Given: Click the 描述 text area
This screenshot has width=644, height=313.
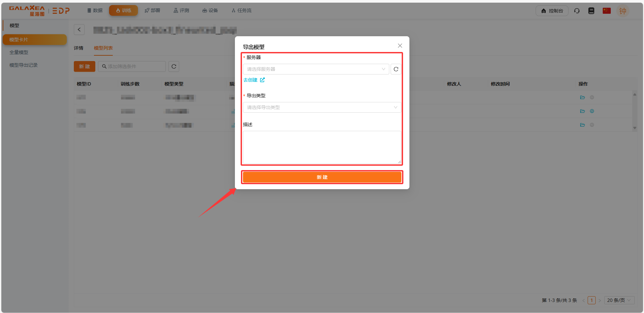Looking at the screenshot, I should click(321, 147).
